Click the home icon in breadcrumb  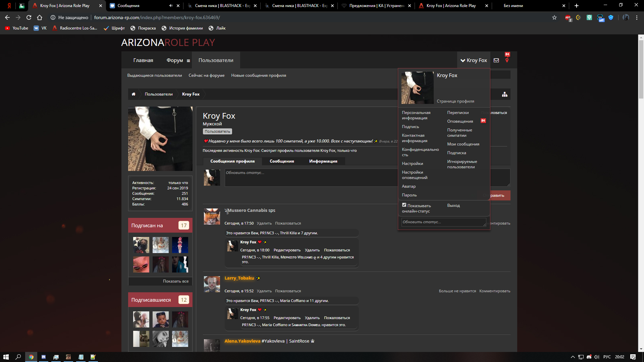(x=133, y=94)
